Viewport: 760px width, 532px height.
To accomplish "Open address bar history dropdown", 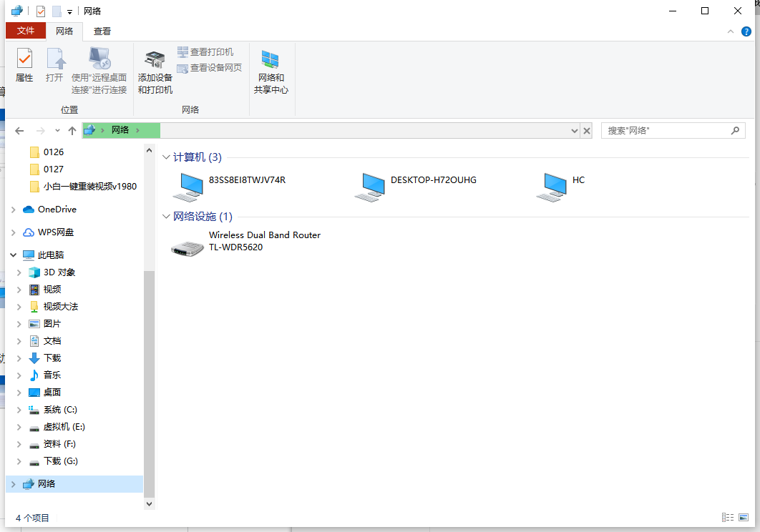I will pos(575,131).
